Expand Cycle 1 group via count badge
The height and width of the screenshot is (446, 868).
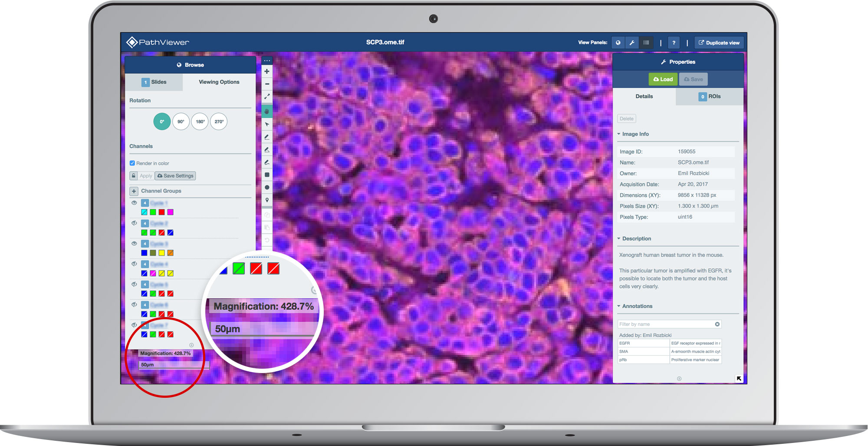(145, 203)
